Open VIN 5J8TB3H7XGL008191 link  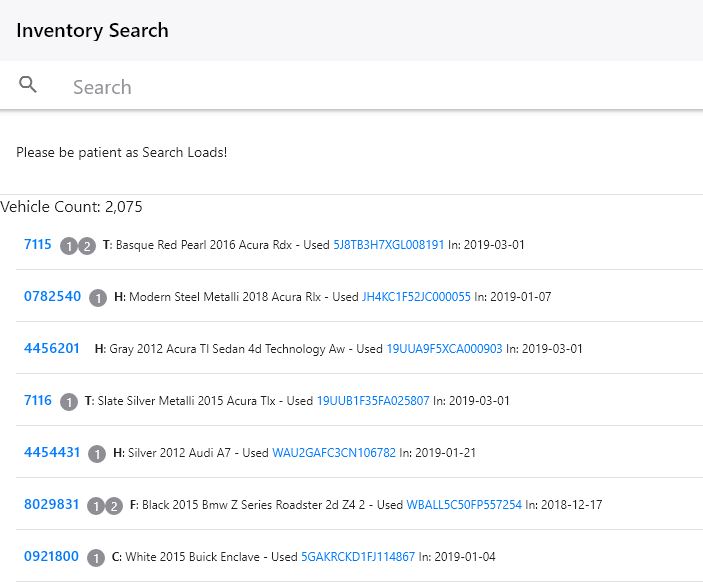point(389,245)
